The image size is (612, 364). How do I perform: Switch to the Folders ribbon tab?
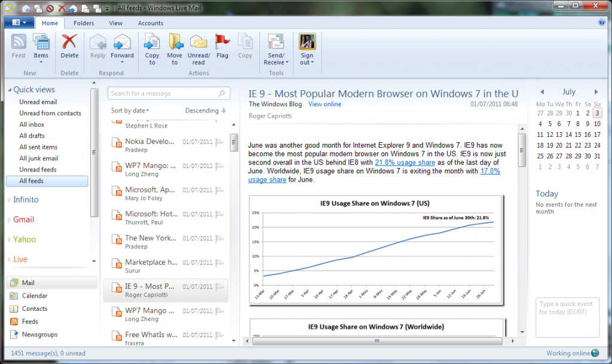pos(84,23)
